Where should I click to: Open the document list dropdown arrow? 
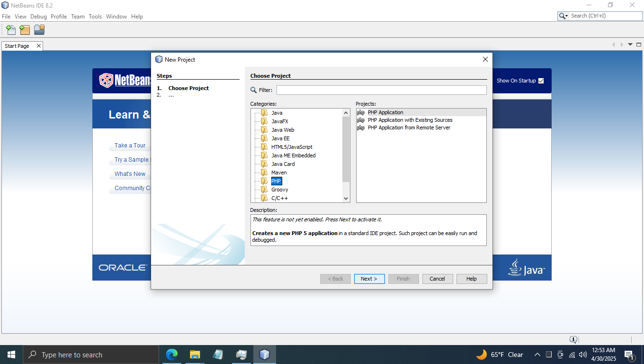(630, 45)
